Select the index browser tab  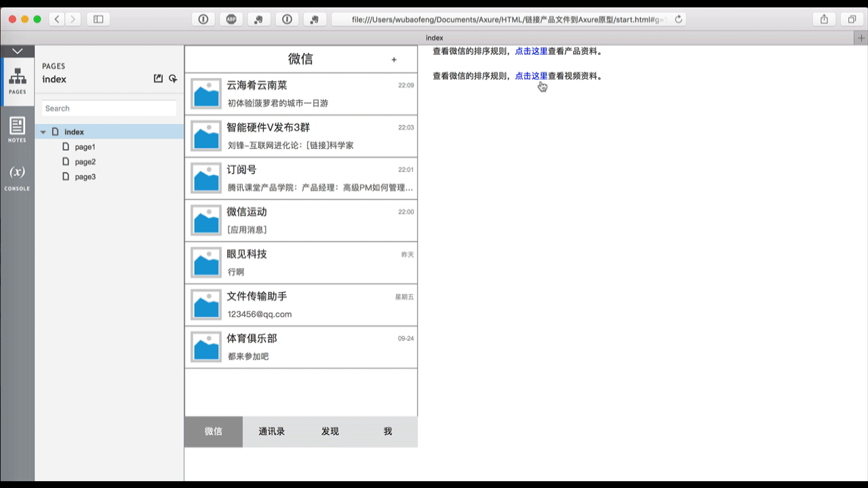point(434,38)
